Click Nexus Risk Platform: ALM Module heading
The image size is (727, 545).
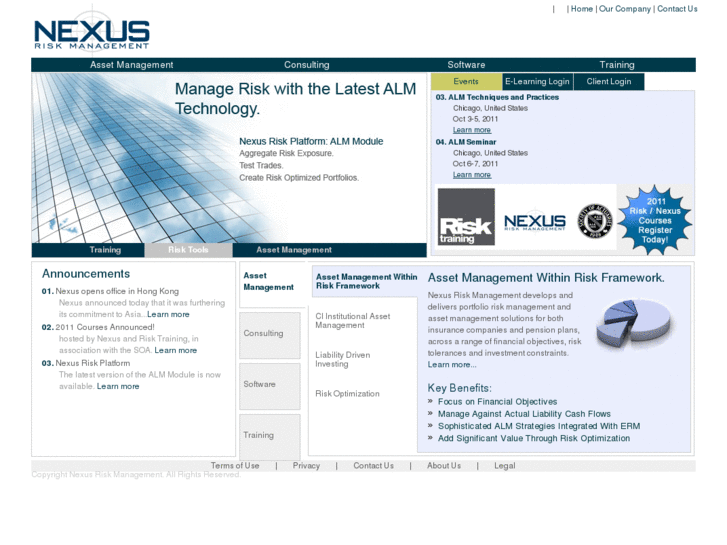[x=311, y=141]
